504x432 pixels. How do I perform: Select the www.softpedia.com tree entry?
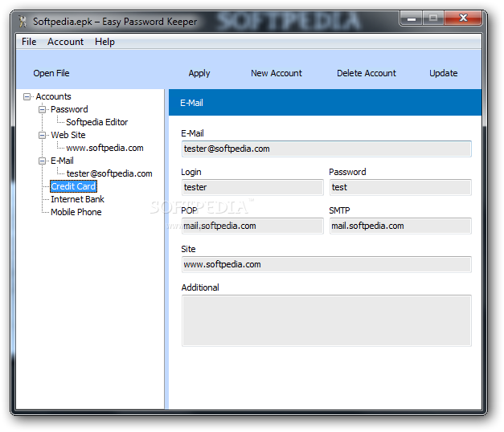tap(104, 148)
